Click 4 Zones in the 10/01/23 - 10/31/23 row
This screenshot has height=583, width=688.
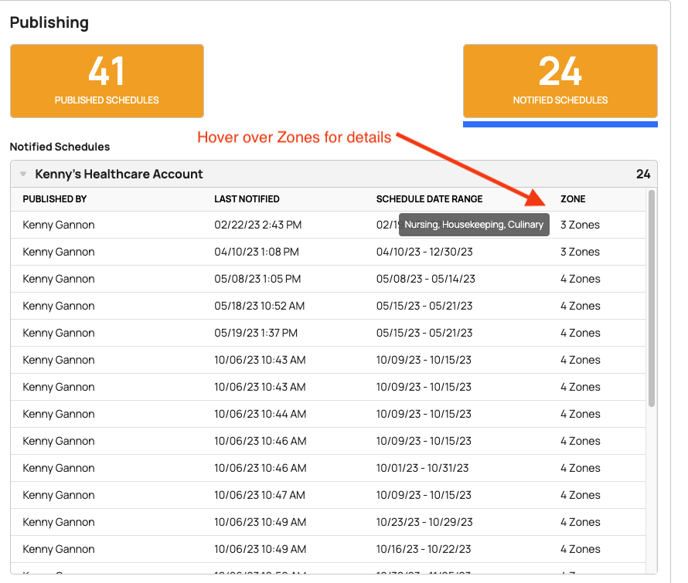coord(580,468)
